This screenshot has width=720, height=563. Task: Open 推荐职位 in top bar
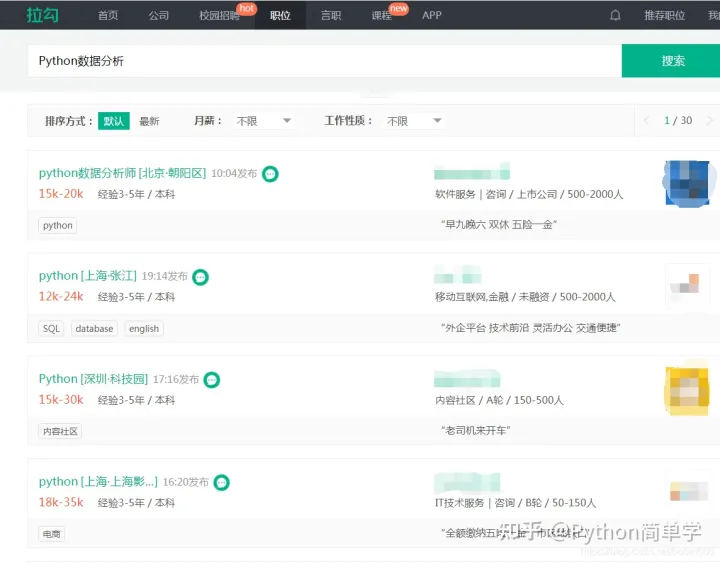tap(664, 15)
